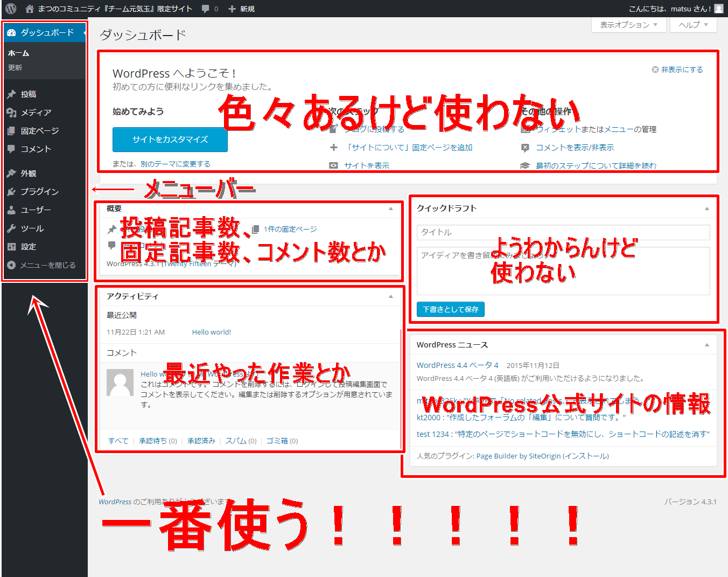
Task: Click the 新規 plus icon in the admin bar
Action: pos(232,9)
